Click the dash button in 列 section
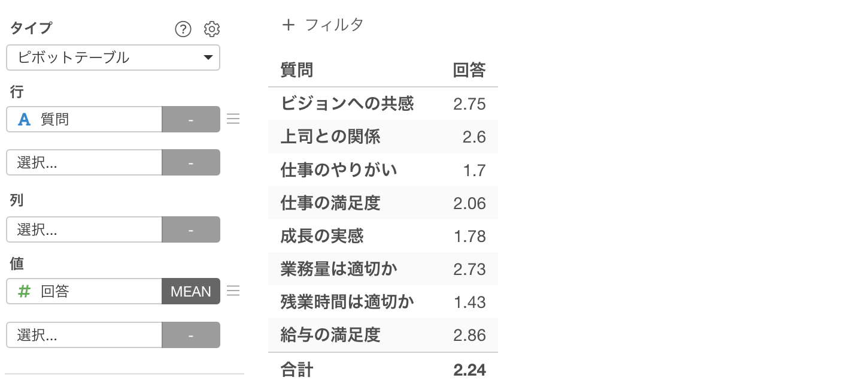Screen dimensions: 868x387 [x=191, y=229]
